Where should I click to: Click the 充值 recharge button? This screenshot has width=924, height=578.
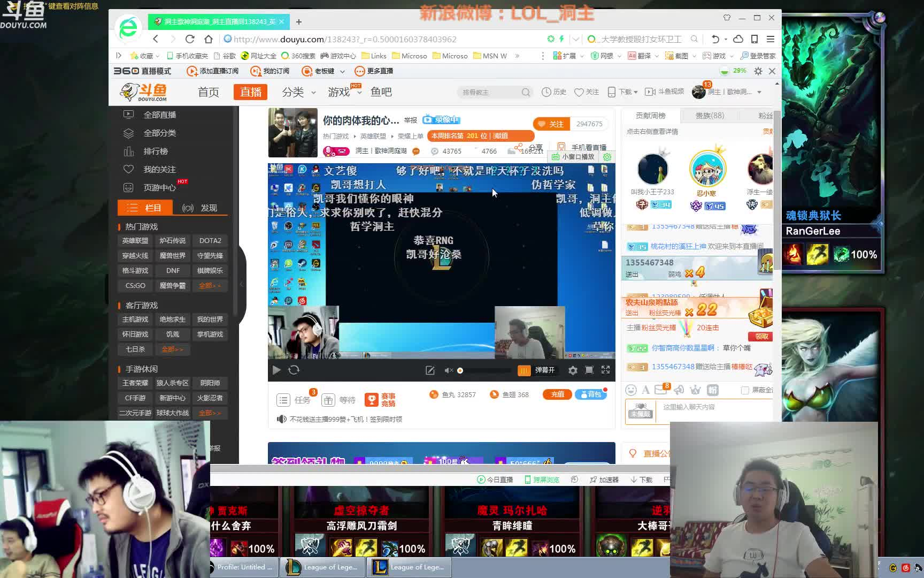(557, 394)
